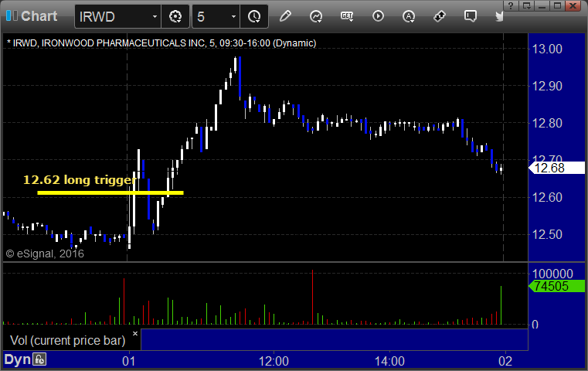This screenshot has width=588, height=371.
Task: Click the help question mark button
Action: pos(511,5)
